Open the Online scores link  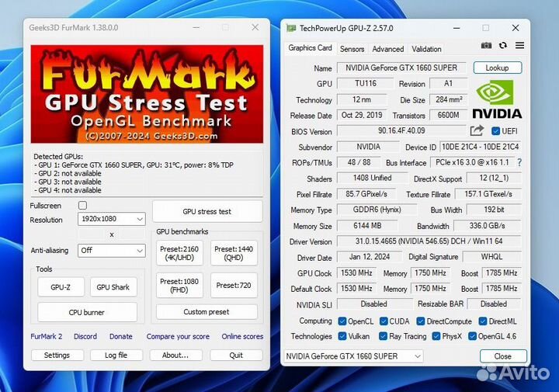[242, 336]
